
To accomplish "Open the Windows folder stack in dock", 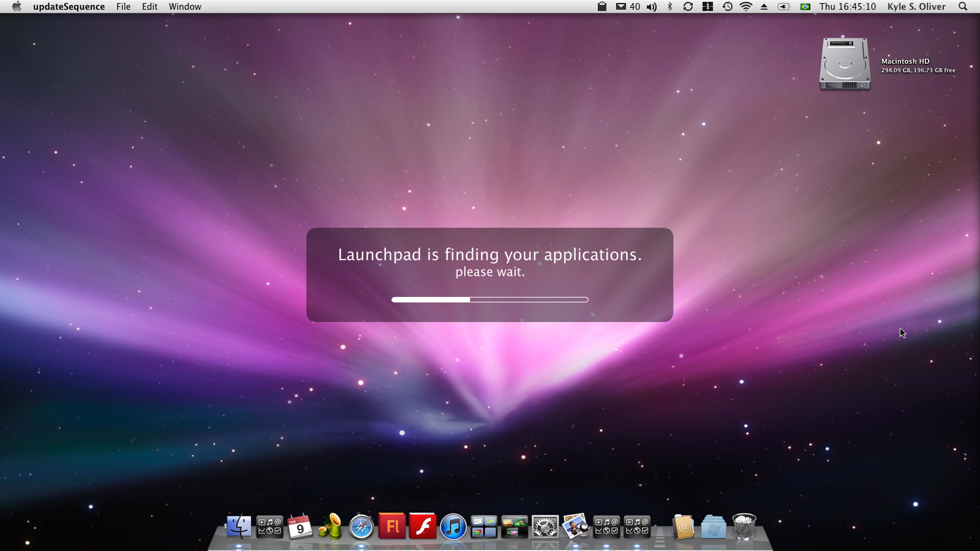I will 714,527.
